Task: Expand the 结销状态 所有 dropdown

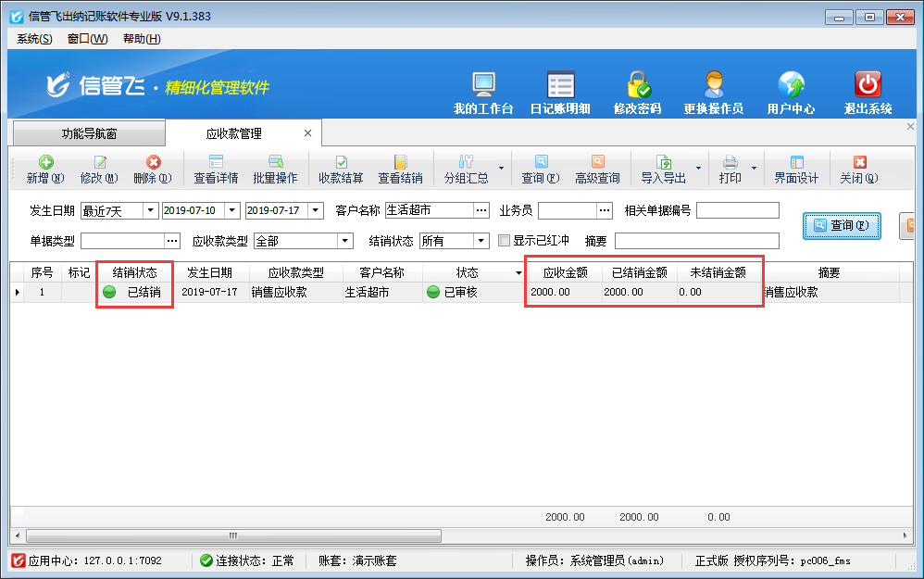Action: click(x=481, y=241)
